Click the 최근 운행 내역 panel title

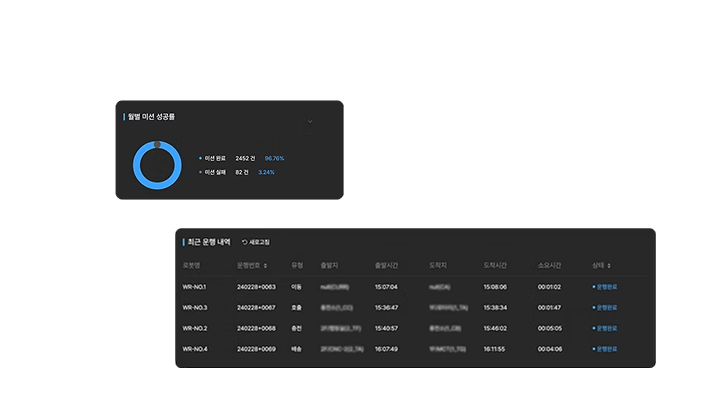(x=208, y=242)
